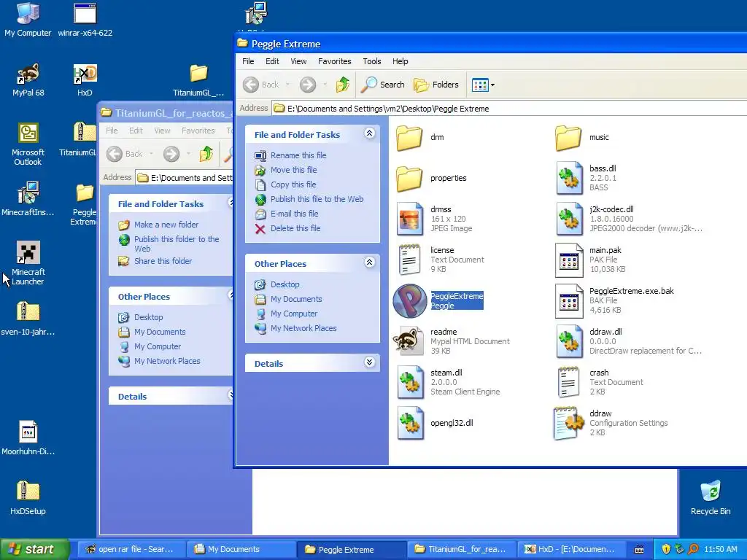
Task: Click Make a new folder in TitaniumGL window
Action: [x=166, y=225]
